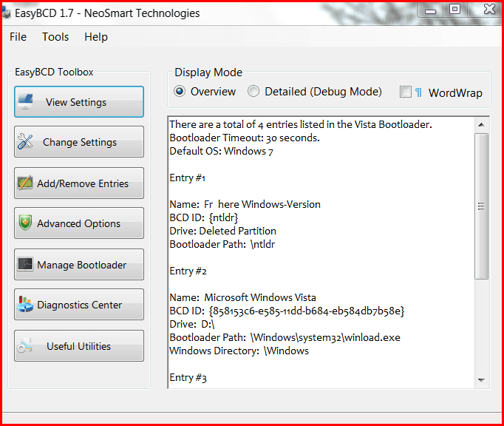
Task: Click the 'Bootloader Timeout: 30 seconds.' line
Action: tap(245, 138)
